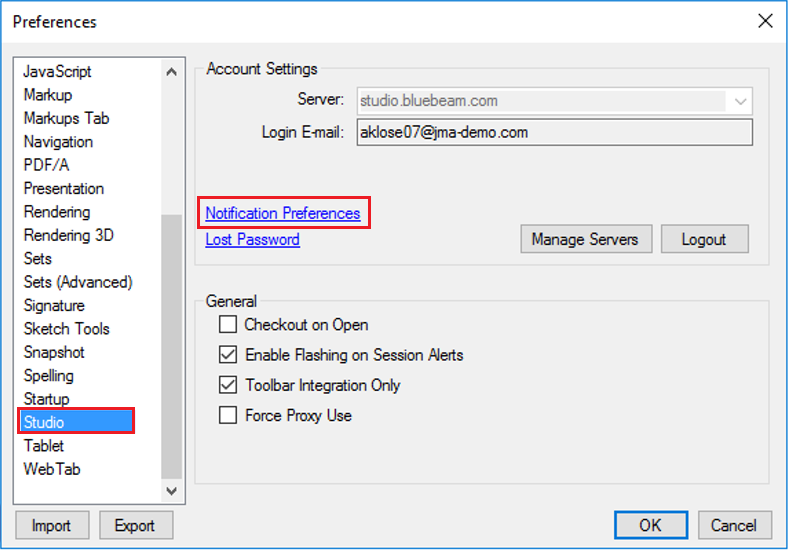Image resolution: width=788 pixels, height=550 pixels.
Task: Toggle the Checkout on Open checkbox
Action: [228, 325]
